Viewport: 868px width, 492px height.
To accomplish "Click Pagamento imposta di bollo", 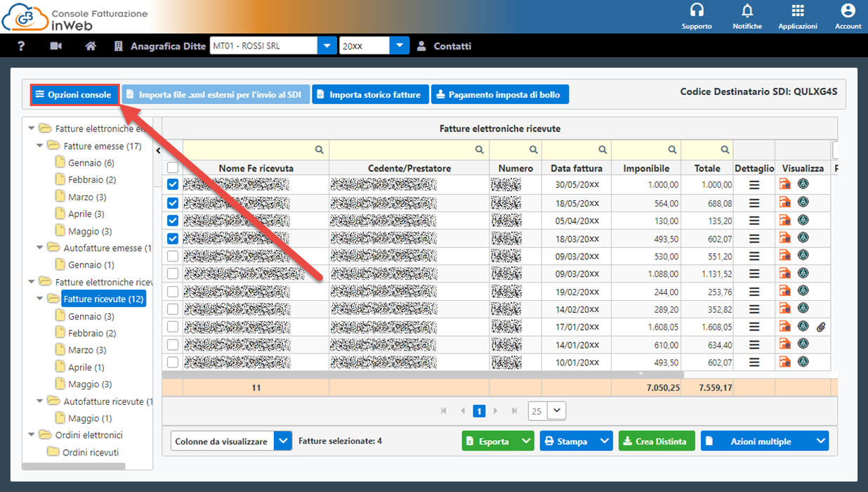I will point(499,95).
